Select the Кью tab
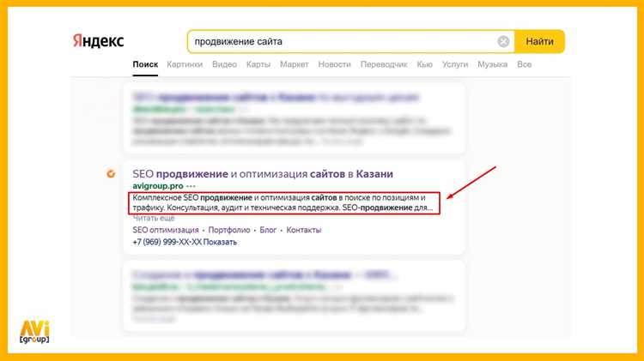This screenshot has height=361, width=644. (x=424, y=64)
